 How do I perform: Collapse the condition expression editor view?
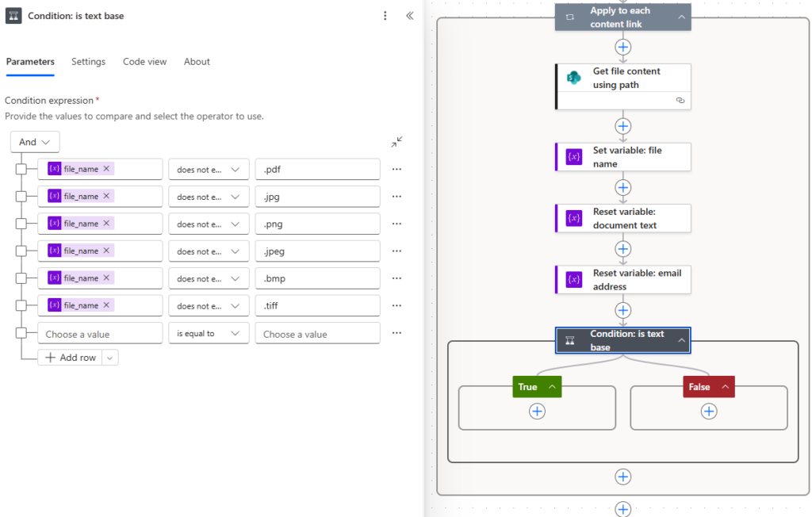(396, 142)
